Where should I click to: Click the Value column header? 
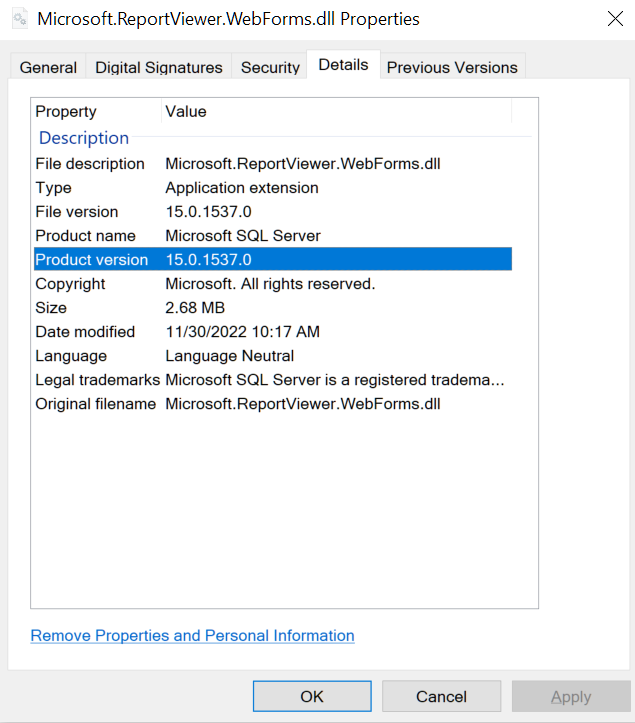(x=337, y=111)
